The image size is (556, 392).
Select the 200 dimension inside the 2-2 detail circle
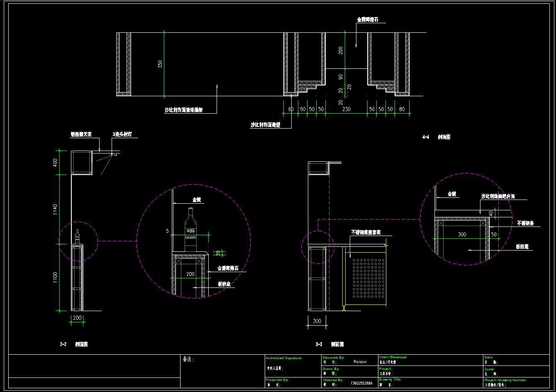(190, 274)
